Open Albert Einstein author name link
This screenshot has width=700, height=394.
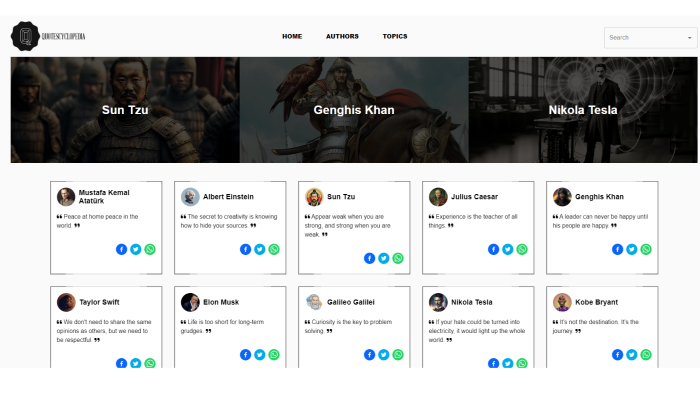click(228, 197)
